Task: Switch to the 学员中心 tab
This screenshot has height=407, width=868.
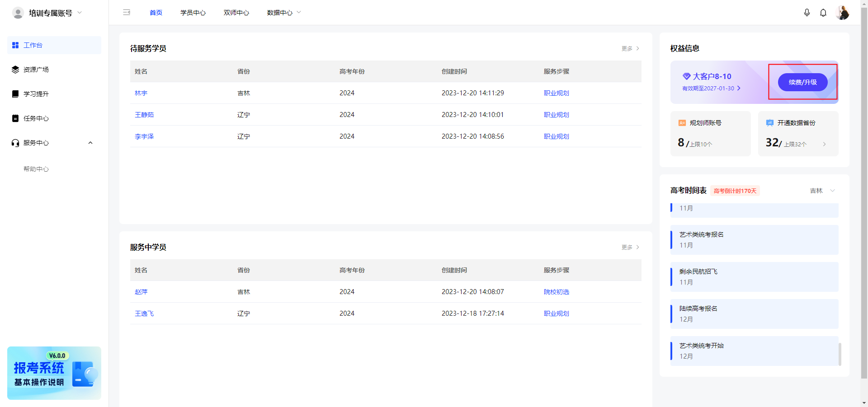Action: tap(193, 12)
